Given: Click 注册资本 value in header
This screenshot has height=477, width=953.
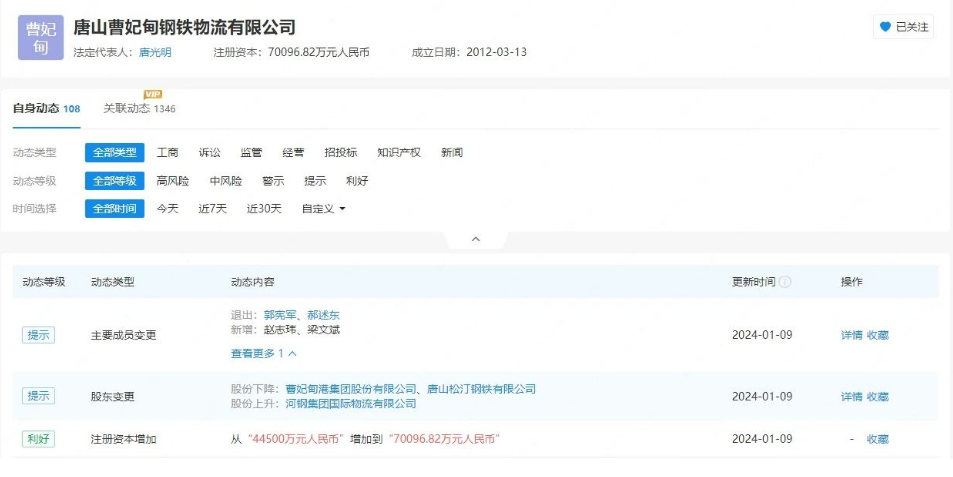Looking at the screenshot, I should [x=318, y=52].
